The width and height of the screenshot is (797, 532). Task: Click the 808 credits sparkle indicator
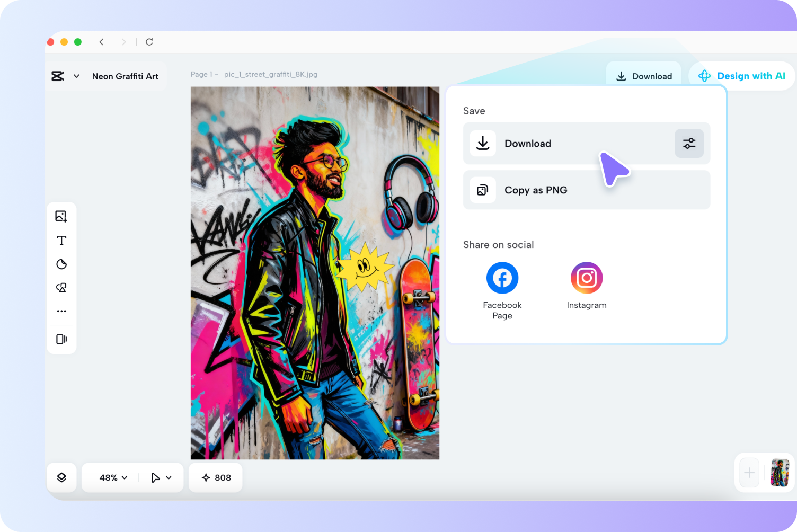tap(215, 477)
